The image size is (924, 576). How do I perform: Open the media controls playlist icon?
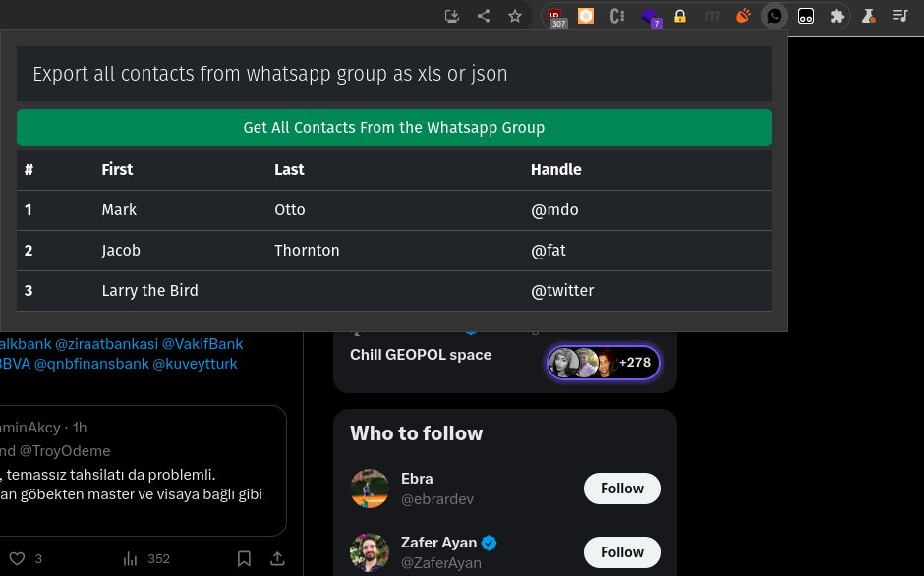[899, 16]
